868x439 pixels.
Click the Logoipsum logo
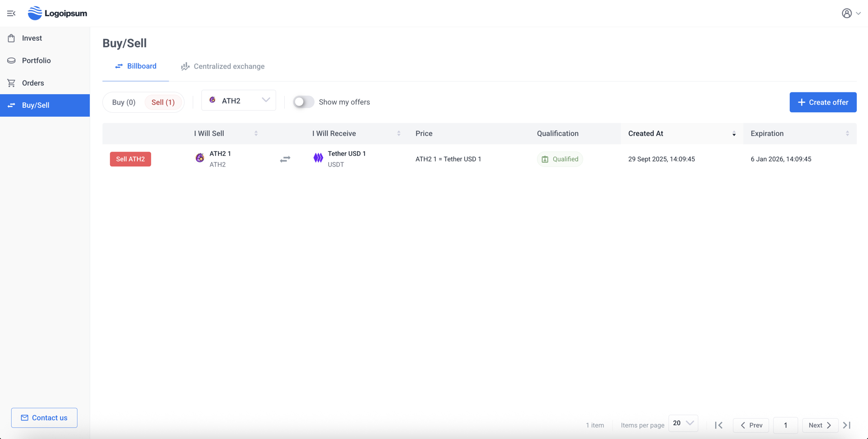click(x=57, y=13)
